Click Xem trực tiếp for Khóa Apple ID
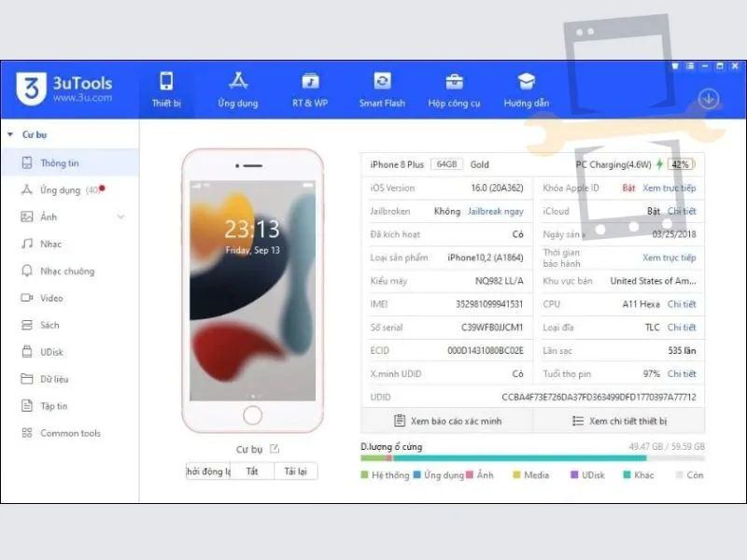 click(x=669, y=188)
